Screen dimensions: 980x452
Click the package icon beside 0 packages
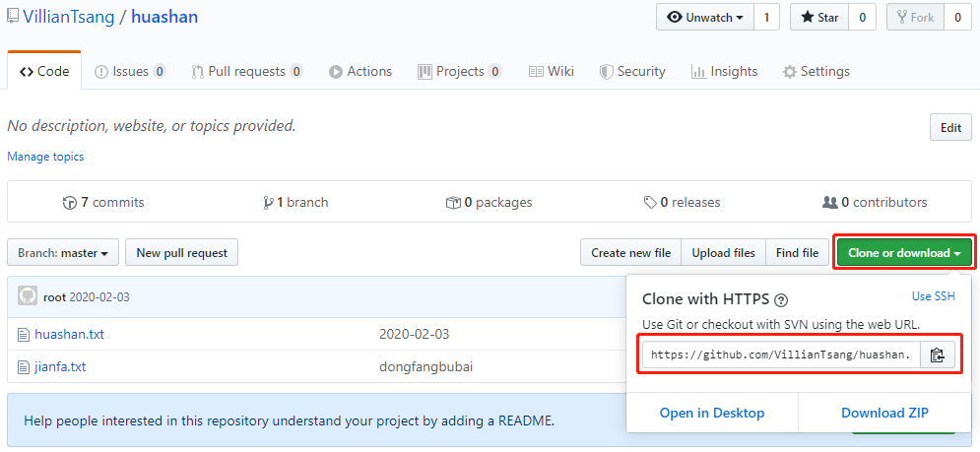pos(453,203)
